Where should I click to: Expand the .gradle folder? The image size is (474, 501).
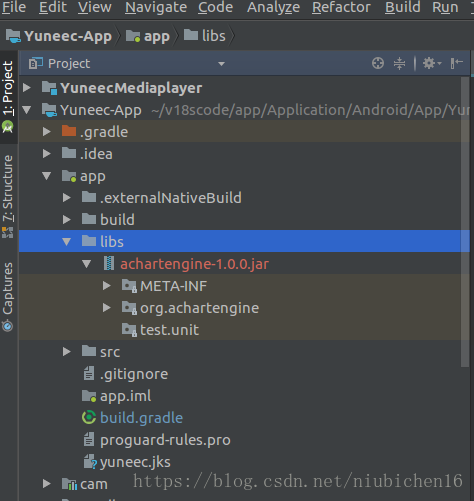[x=47, y=132]
